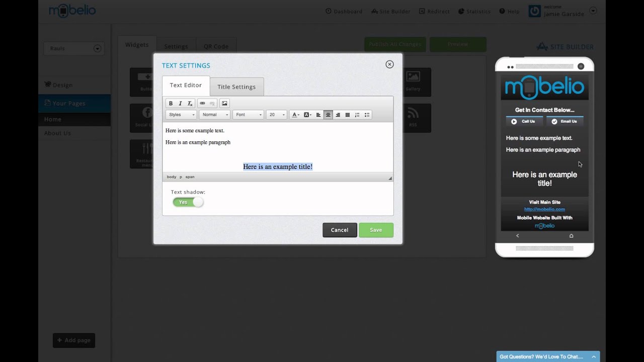
Task: Select the Home page in sidebar
Action: (x=74, y=119)
